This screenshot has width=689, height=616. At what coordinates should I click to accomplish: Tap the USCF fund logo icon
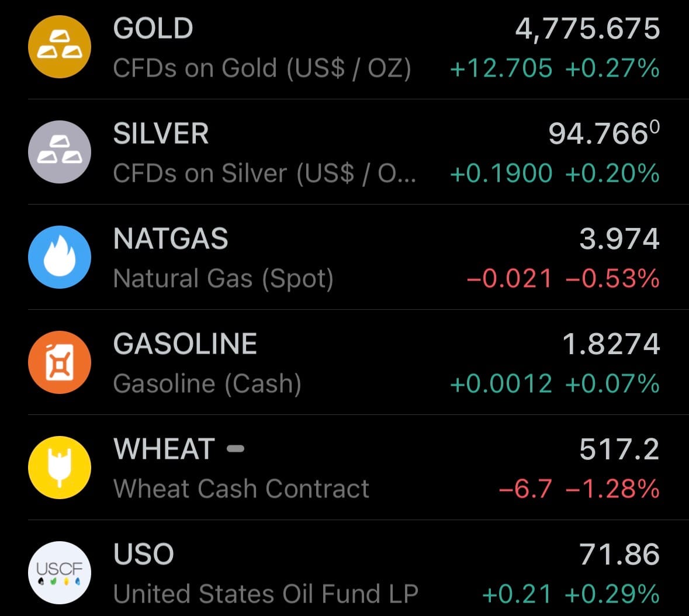coord(60,573)
